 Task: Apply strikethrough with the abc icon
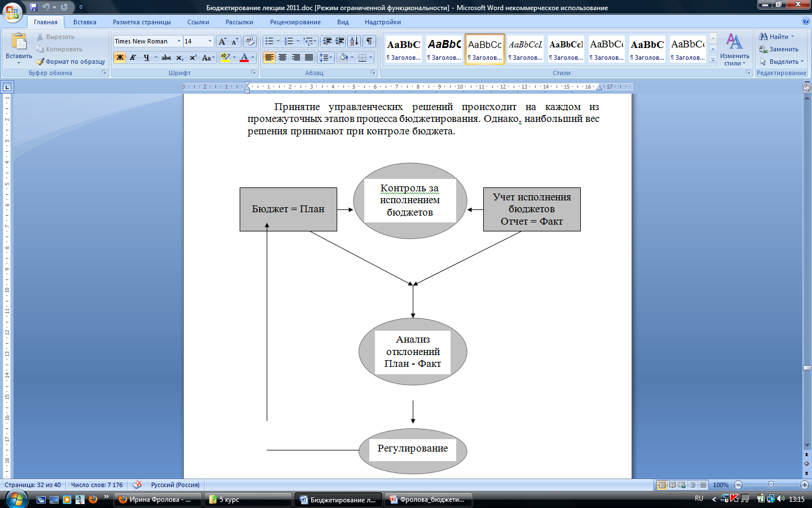coord(166,58)
